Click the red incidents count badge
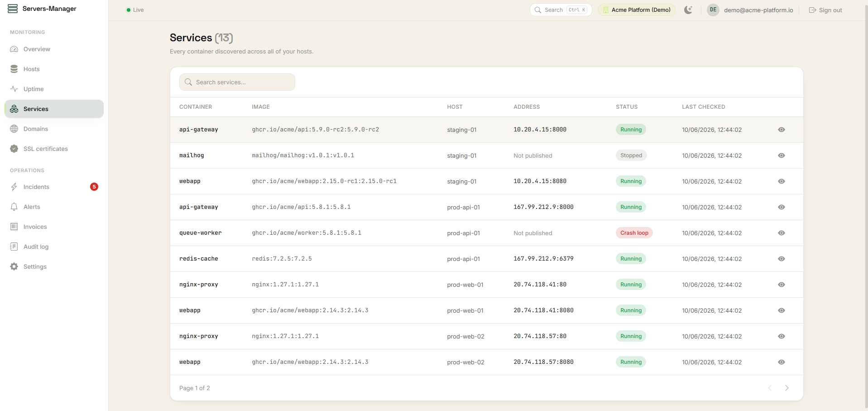The image size is (868, 411). (94, 187)
